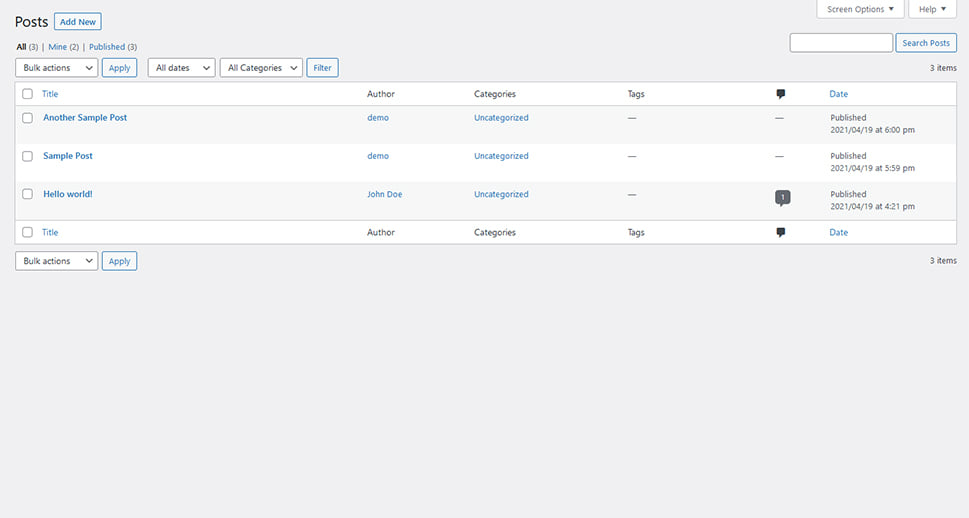Viewport: 969px width, 518px height.
Task: Open the John Doe author link
Action: click(384, 194)
